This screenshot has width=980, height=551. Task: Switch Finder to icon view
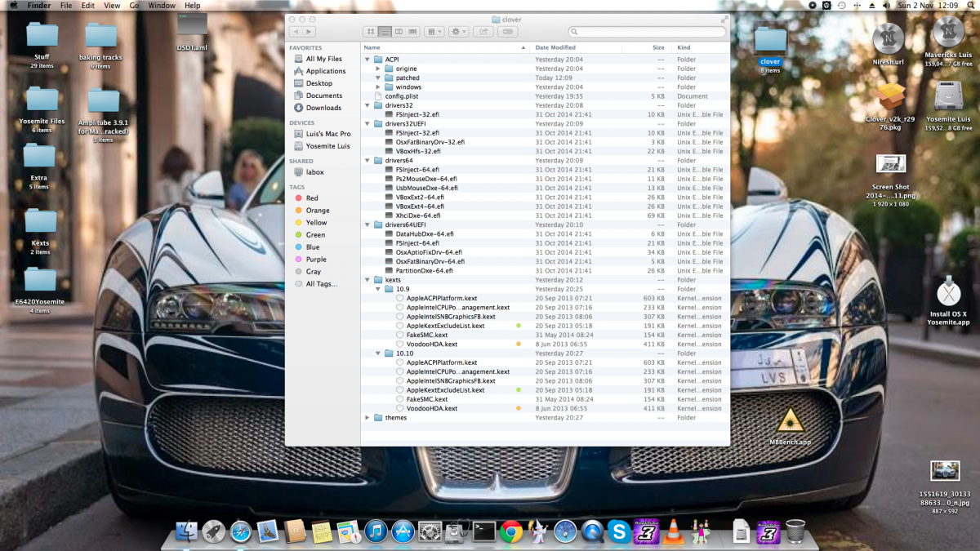point(370,32)
